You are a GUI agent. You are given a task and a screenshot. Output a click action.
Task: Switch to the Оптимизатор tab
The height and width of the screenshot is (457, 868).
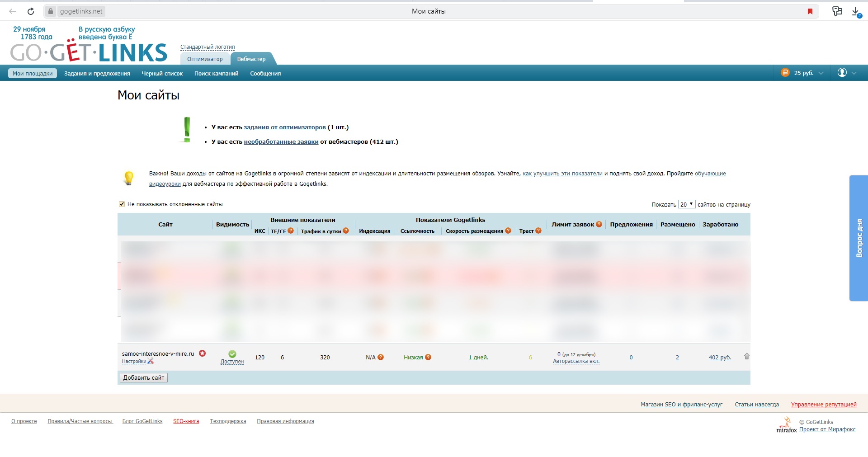205,59
